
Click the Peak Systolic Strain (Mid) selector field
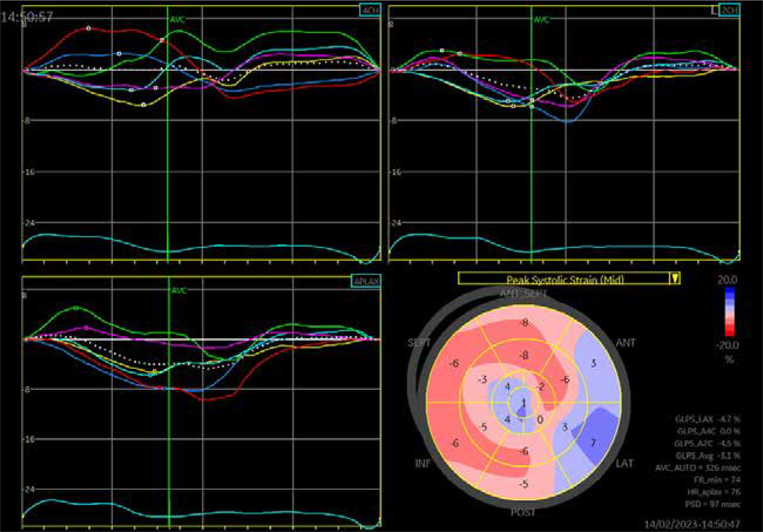pyautogui.click(x=564, y=279)
